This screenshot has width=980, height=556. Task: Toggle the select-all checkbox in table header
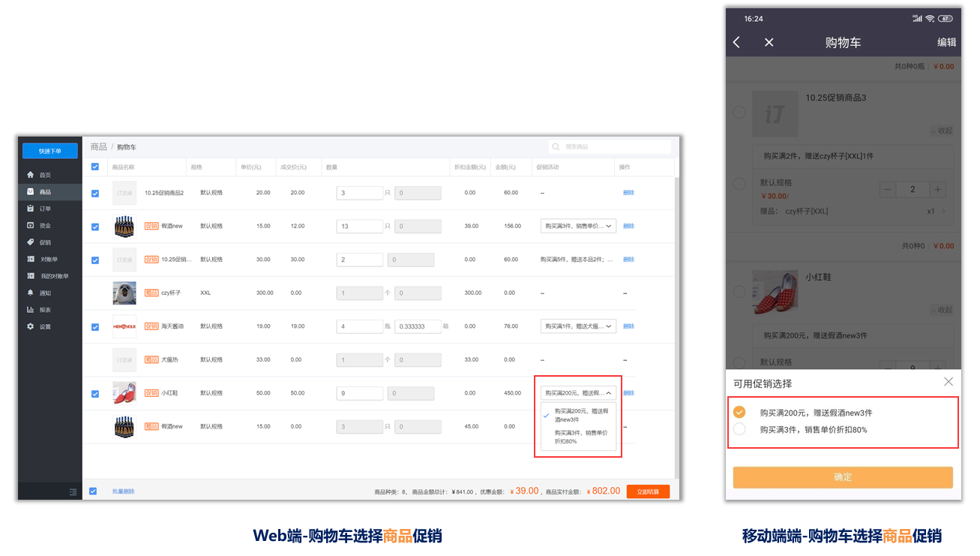pos(94,167)
